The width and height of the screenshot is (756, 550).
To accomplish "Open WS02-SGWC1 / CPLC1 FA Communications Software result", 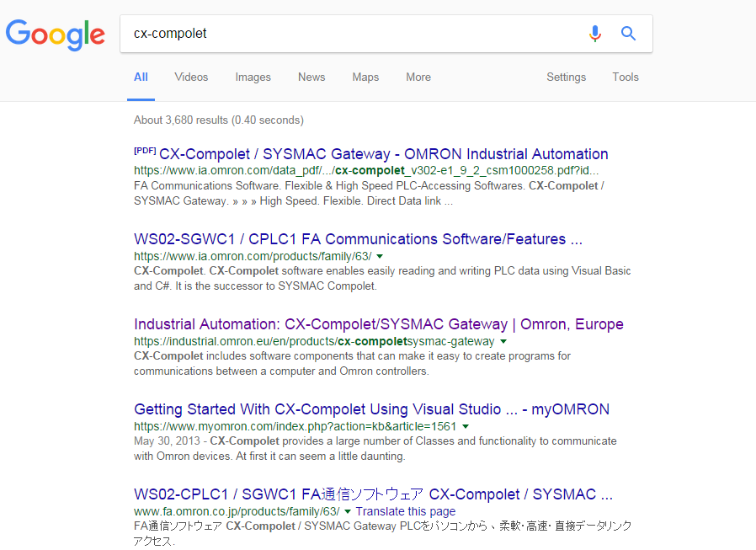I will click(358, 239).
